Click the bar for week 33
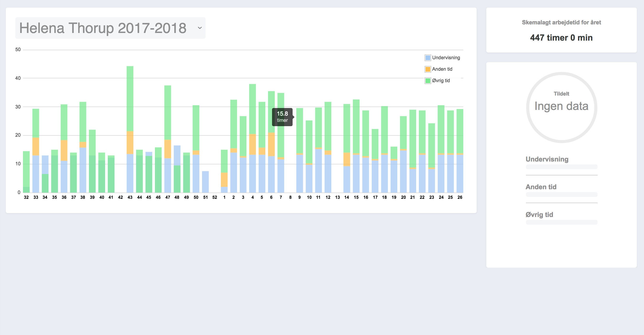This screenshot has height=335, width=644. [36, 151]
